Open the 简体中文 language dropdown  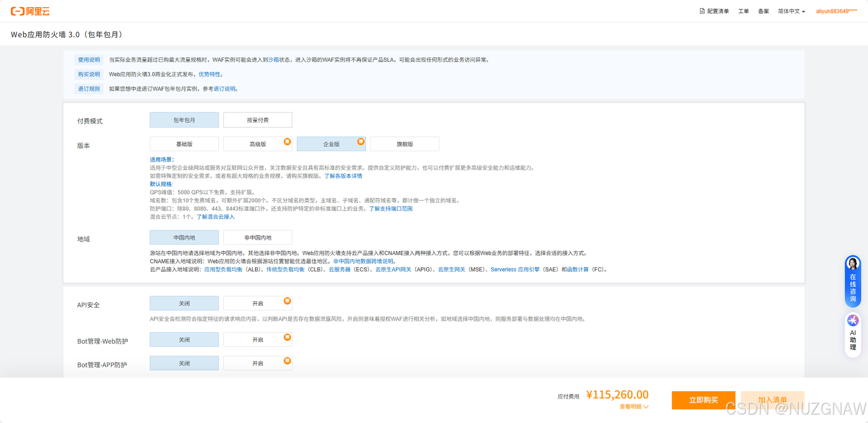(x=791, y=11)
